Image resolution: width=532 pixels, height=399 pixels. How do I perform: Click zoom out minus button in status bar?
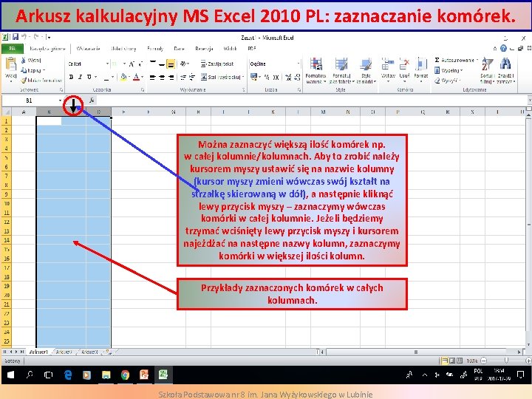[x=484, y=361]
